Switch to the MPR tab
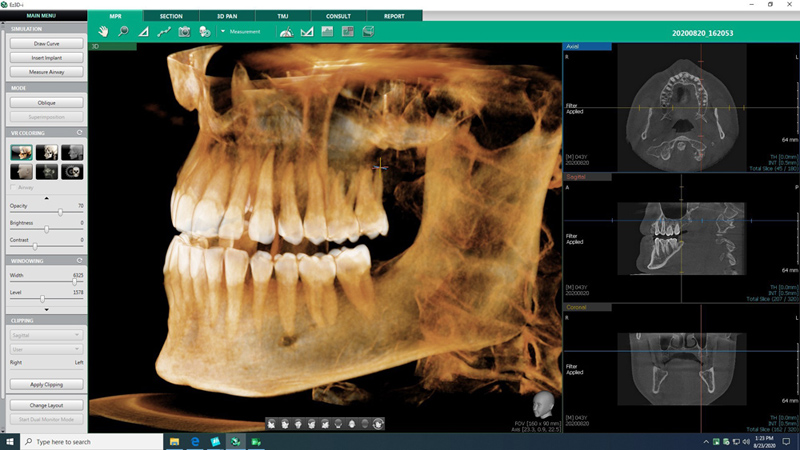The height and width of the screenshot is (450, 800). tap(115, 16)
